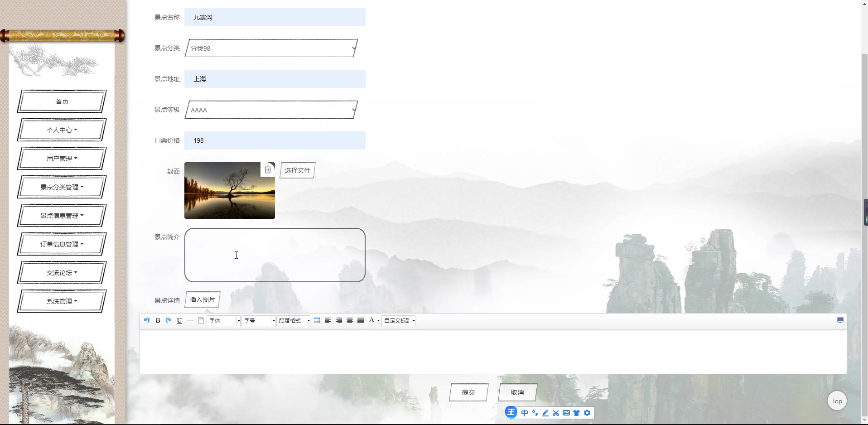Focus the 景点地址 field containing 上海

point(275,79)
